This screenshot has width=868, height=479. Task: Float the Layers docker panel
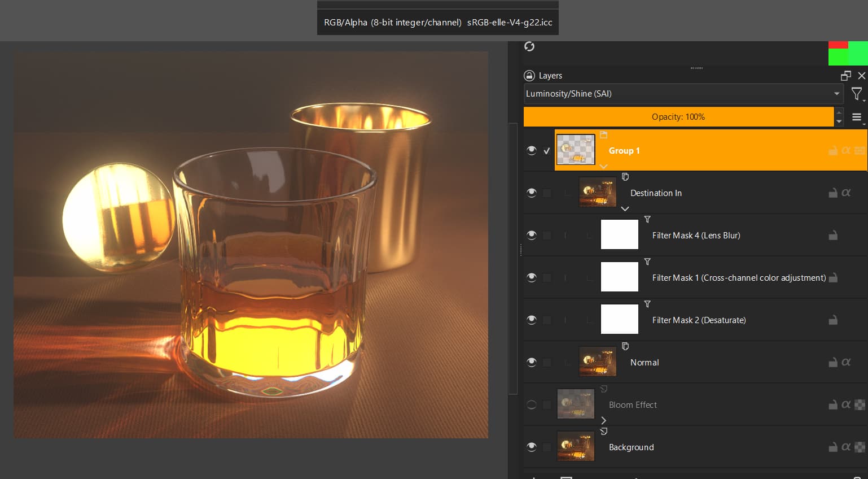[845, 76]
